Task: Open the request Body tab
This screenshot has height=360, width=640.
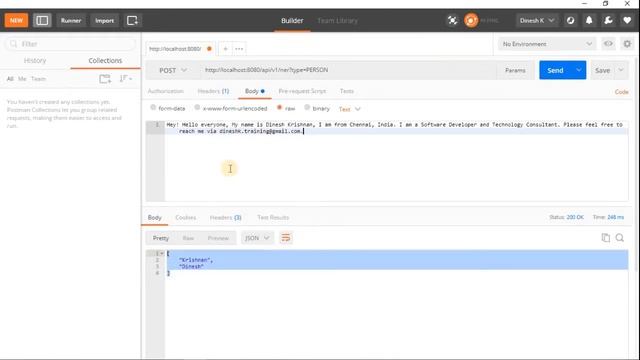Action: [255, 91]
